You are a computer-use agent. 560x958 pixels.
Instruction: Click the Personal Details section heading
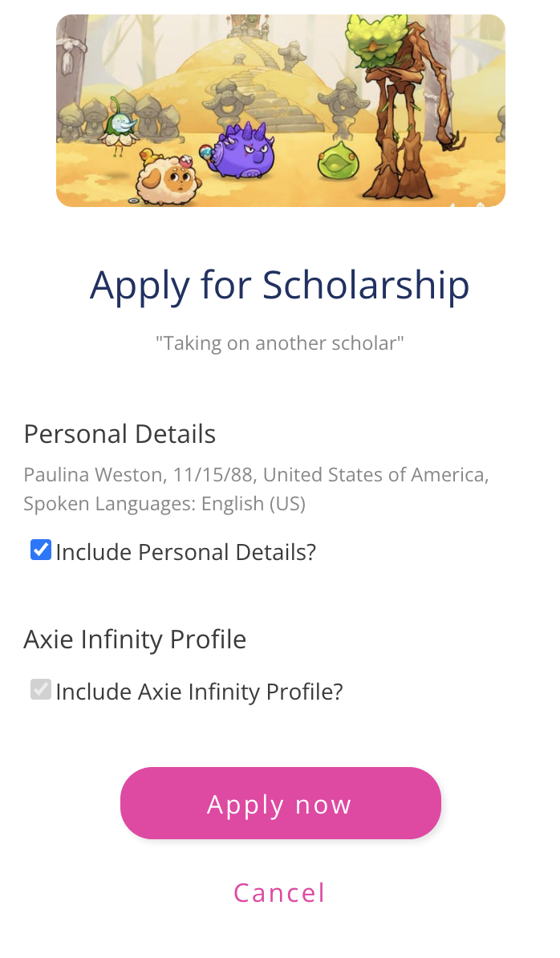click(x=120, y=434)
